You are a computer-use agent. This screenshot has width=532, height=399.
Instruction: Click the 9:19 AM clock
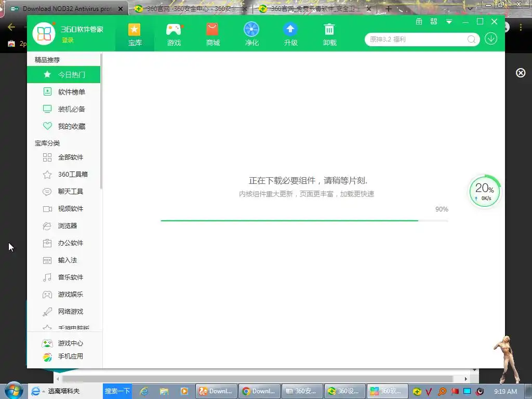505,392
